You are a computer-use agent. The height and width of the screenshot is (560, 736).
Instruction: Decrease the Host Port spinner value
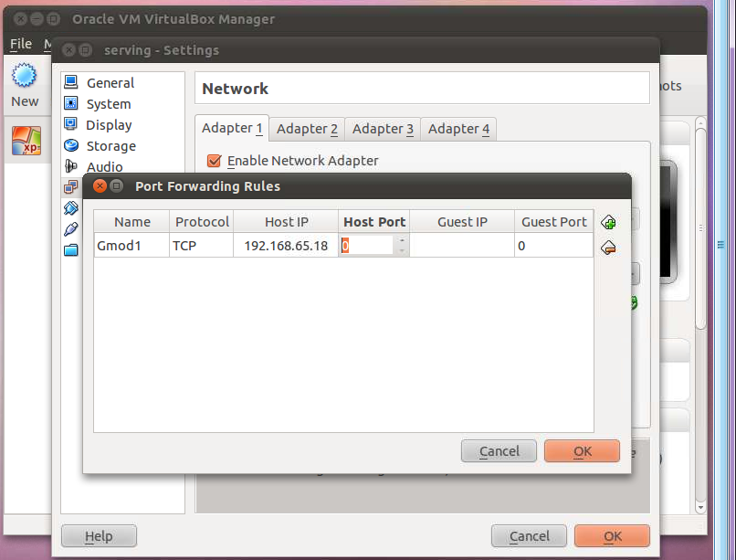pos(402,250)
